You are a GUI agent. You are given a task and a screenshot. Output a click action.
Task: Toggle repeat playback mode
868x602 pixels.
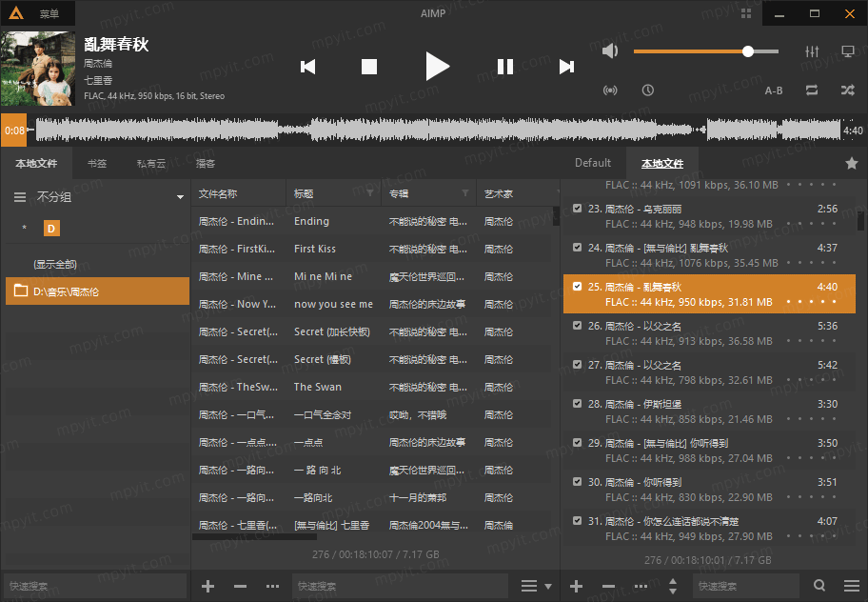(x=812, y=90)
